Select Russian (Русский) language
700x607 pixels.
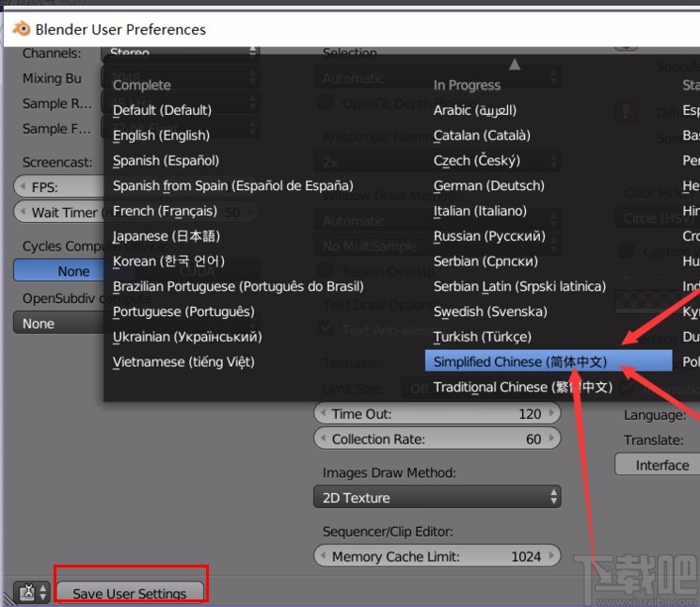pyautogui.click(x=489, y=236)
